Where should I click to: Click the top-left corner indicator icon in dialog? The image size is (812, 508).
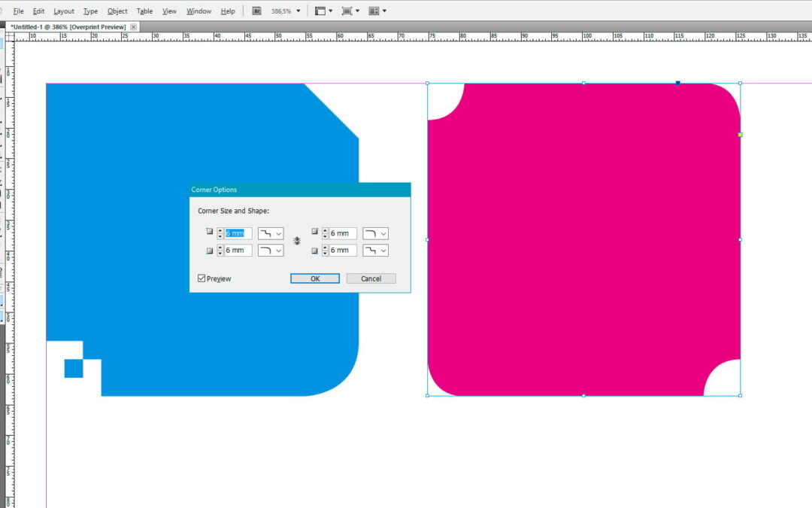[210, 233]
